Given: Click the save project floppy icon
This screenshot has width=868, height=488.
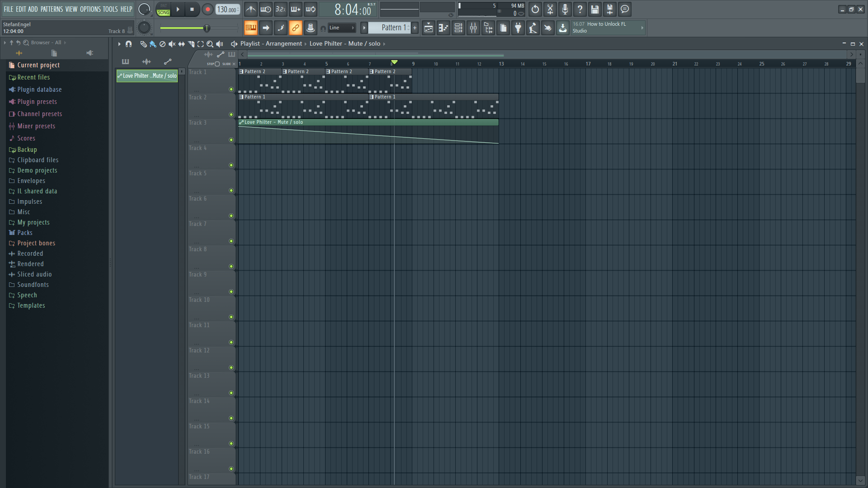Looking at the screenshot, I should coord(595,9).
